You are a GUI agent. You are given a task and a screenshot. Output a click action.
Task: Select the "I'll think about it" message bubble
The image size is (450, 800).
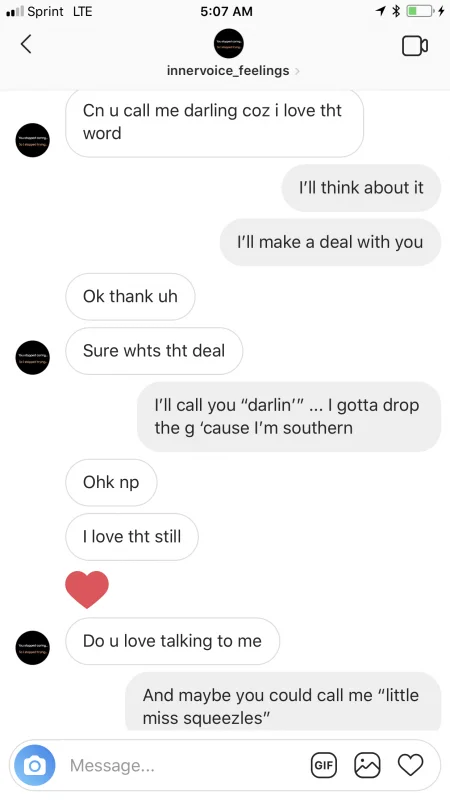click(x=361, y=188)
